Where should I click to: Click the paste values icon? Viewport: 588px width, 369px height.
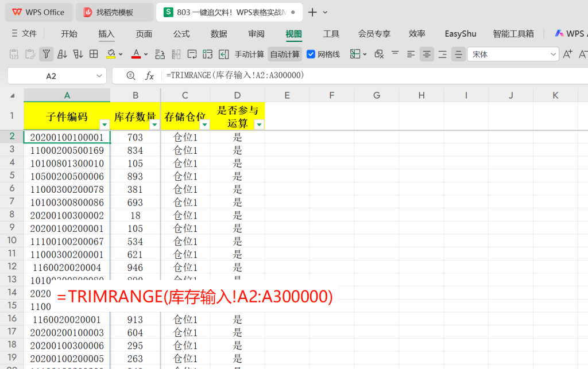tap(14, 55)
